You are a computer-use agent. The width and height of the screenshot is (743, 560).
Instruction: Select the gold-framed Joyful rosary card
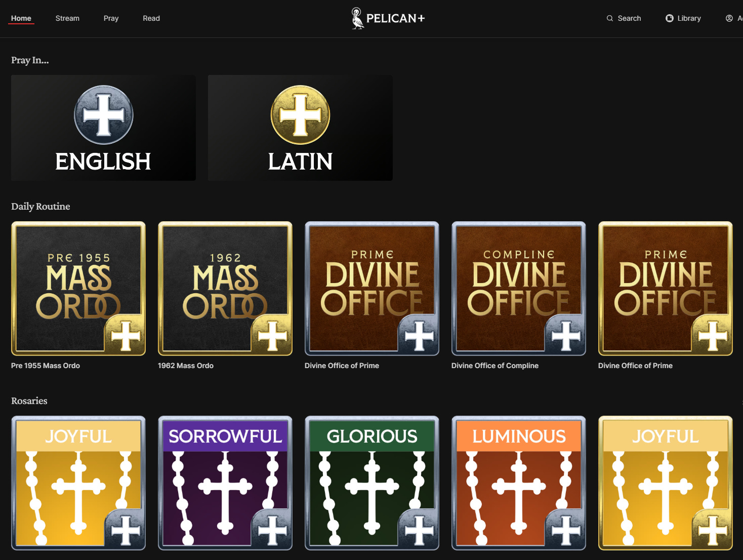point(666,483)
